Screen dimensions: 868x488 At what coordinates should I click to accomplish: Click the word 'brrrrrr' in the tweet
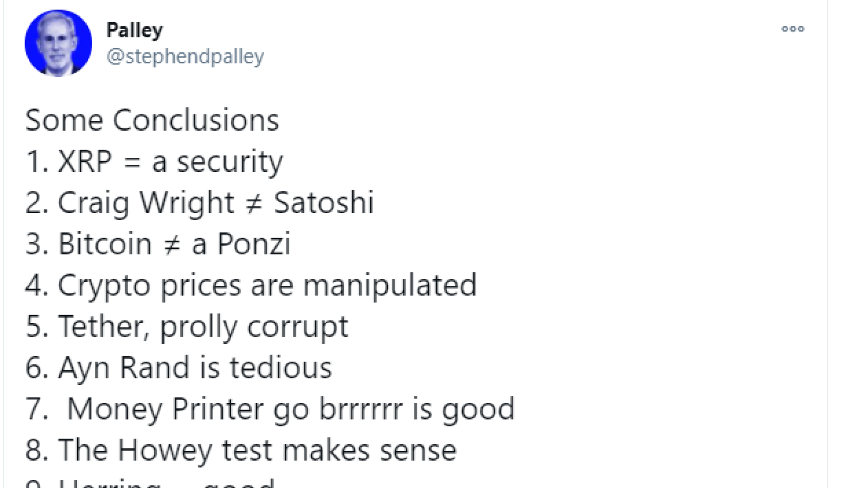click(x=361, y=409)
